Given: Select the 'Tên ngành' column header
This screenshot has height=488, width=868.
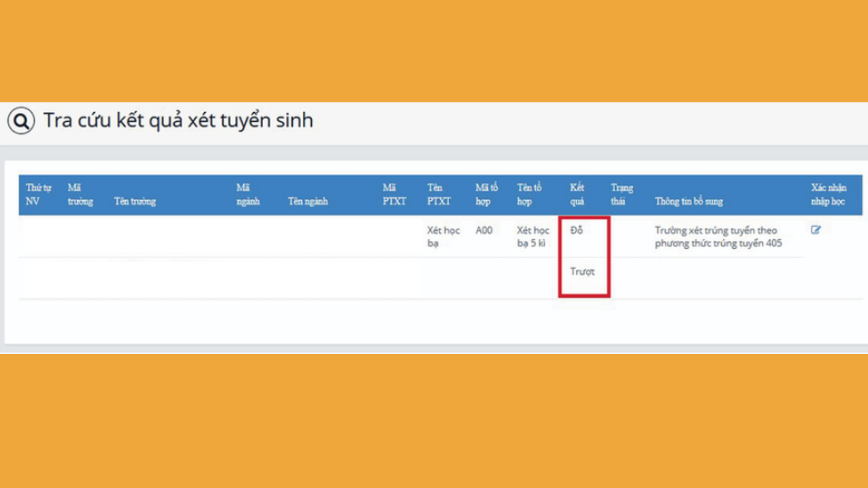Looking at the screenshot, I should [308, 201].
